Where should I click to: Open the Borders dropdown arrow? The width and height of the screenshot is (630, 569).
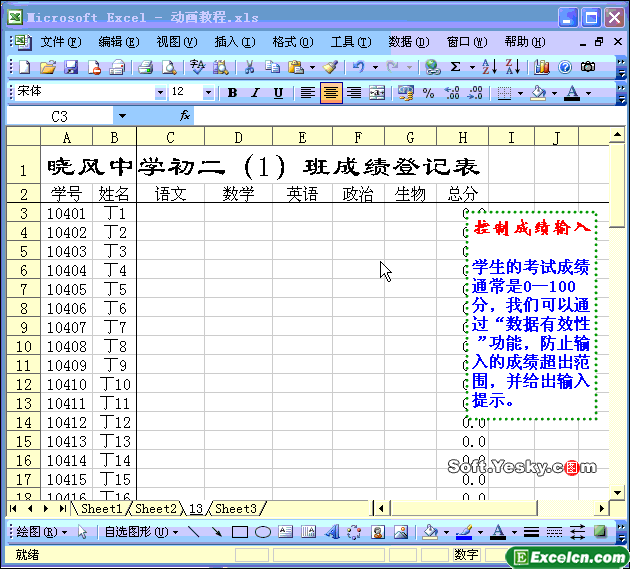520,93
